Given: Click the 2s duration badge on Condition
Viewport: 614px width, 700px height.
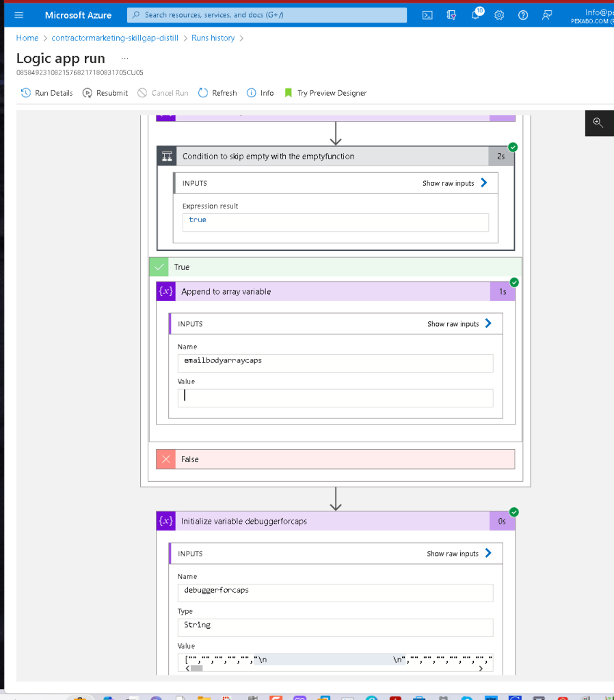Looking at the screenshot, I should (501, 157).
